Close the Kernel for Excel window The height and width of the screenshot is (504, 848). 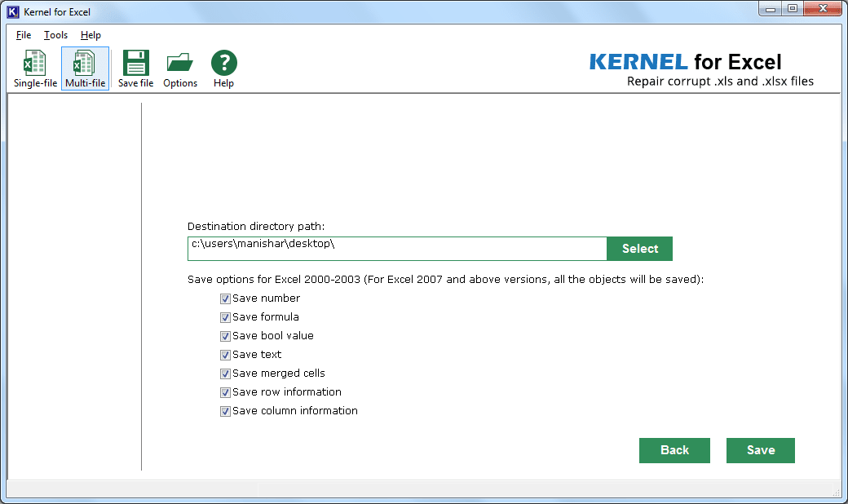pyautogui.click(x=823, y=9)
